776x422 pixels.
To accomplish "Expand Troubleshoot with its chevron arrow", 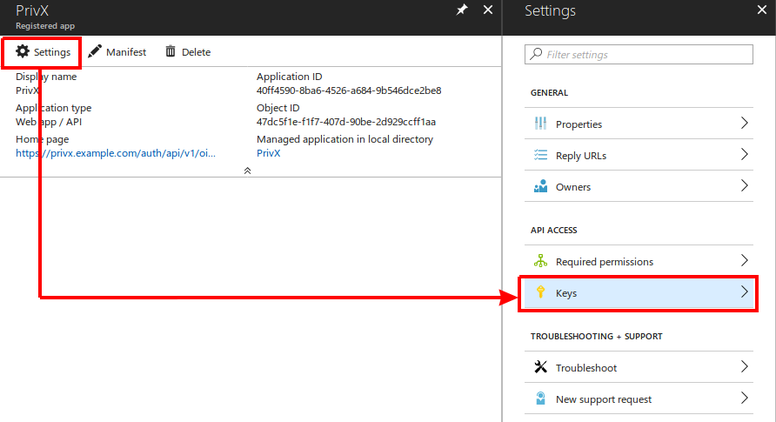I will [x=744, y=367].
